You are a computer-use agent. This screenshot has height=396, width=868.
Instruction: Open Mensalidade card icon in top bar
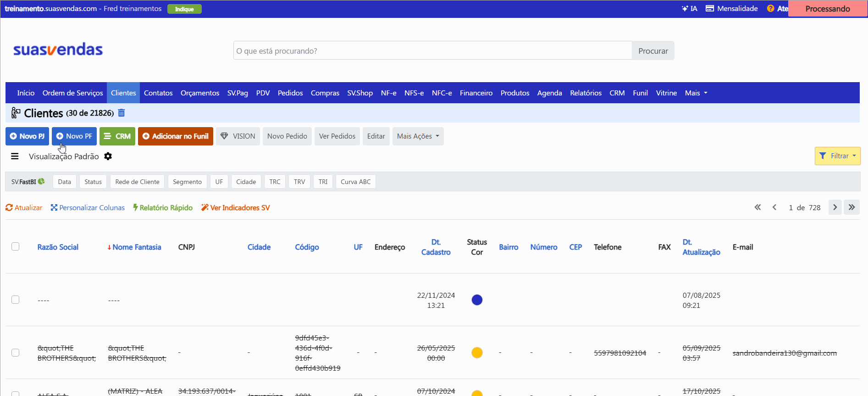[x=710, y=9]
